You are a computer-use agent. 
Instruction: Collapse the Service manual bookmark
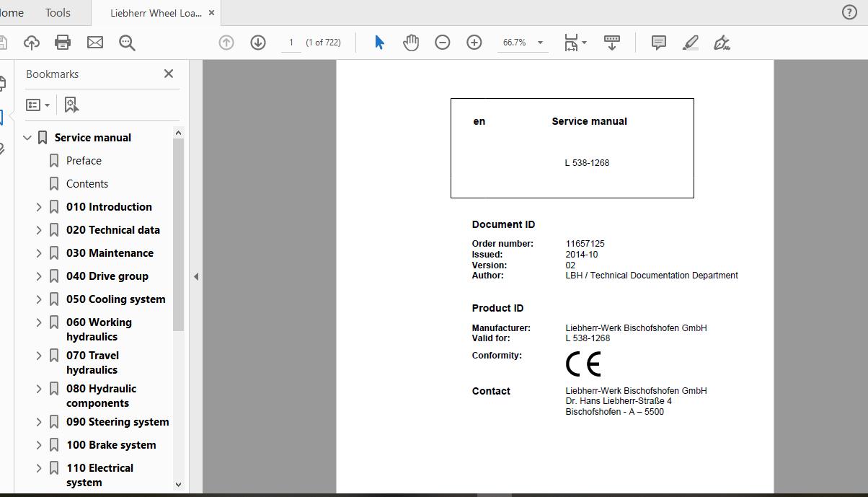click(27, 137)
